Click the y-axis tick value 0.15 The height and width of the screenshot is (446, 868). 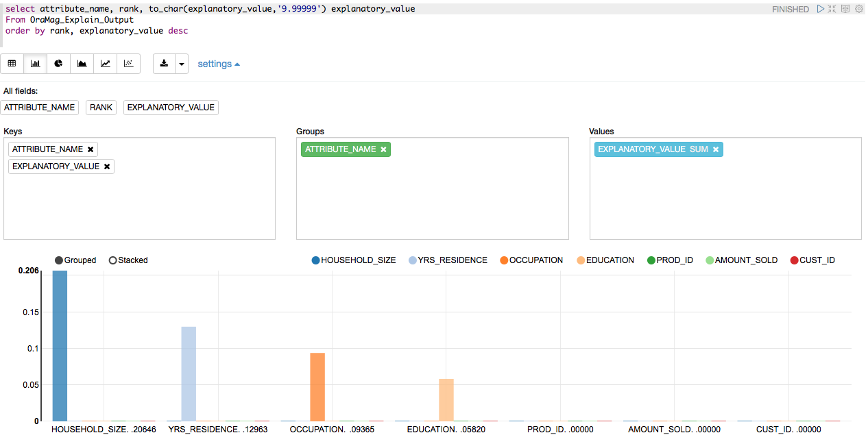(x=31, y=312)
